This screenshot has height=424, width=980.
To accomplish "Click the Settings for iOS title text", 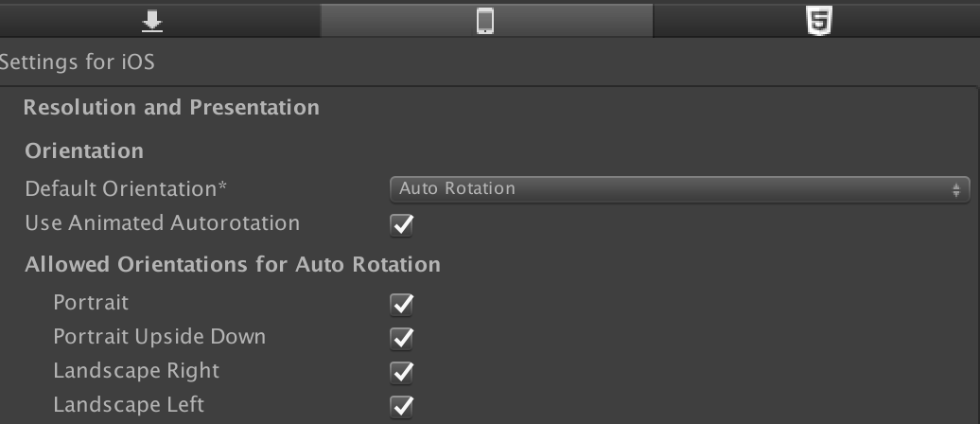I will click(x=77, y=62).
